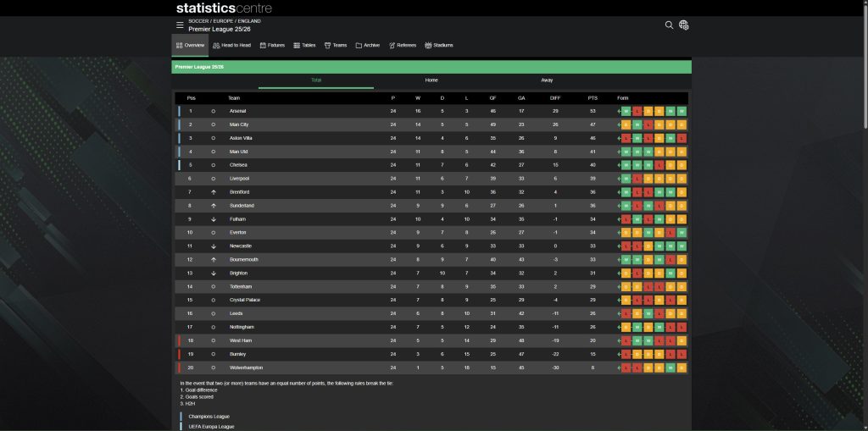This screenshot has height=431, width=868.
Task: Click the form arrow in Chelsea's row
Action: 619,165
